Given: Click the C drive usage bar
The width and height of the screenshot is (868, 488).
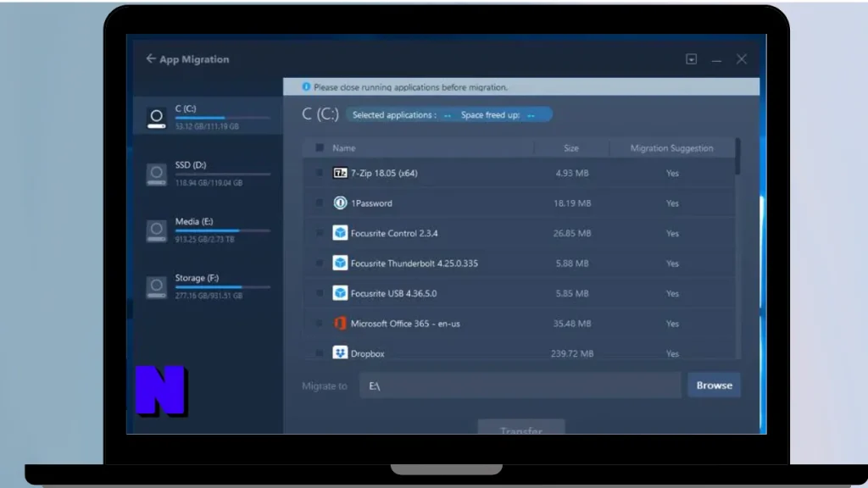Looking at the screenshot, I should click(x=223, y=118).
